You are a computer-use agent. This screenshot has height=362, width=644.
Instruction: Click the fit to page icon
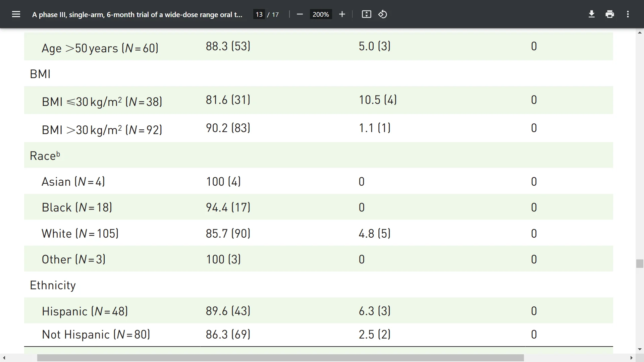pos(366,14)
